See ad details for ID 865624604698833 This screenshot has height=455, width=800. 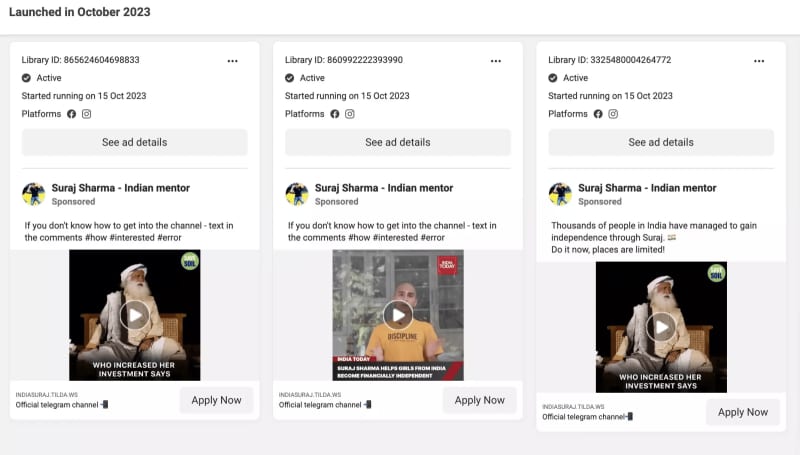[134, 142]
